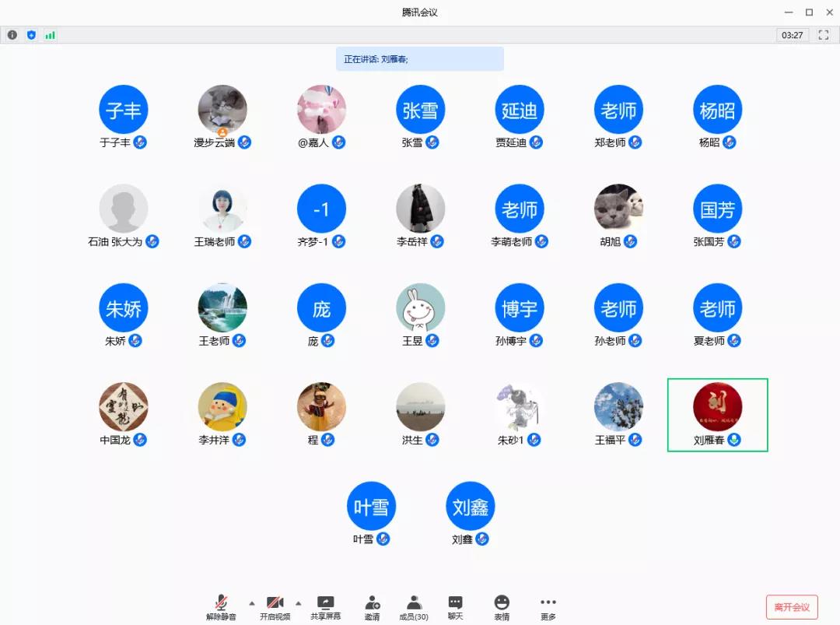Click the meeting info icon
Image resolution: width=840 pixels, height=625 pixels.
pyautogui.click(x=12, y=35)
